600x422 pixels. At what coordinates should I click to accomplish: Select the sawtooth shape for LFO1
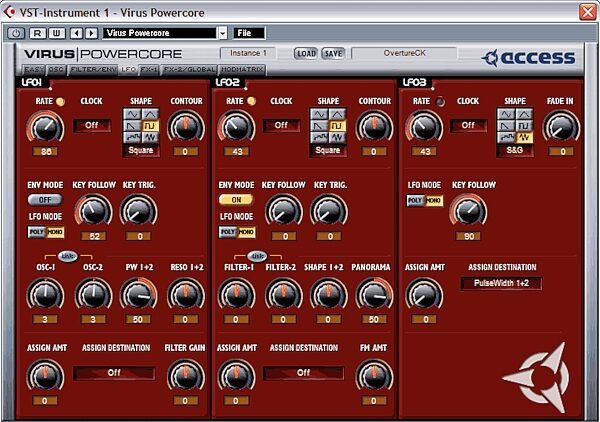(x=132, y=125)
